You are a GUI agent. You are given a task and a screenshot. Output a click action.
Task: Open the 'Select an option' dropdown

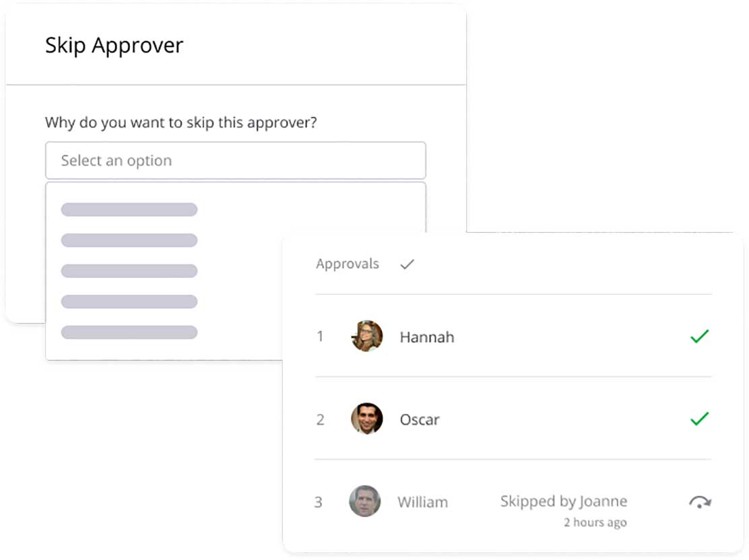click(235, 160)
